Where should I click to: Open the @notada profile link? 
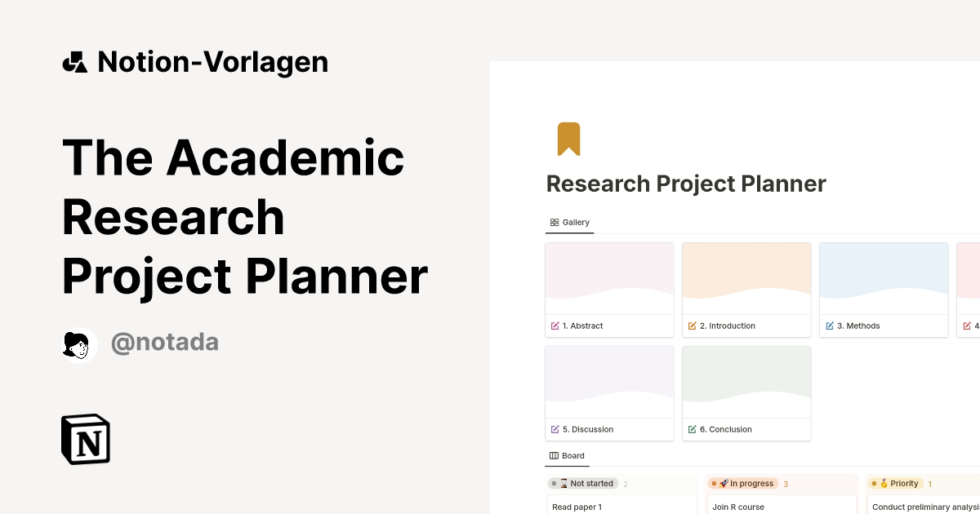click(165, 342)
